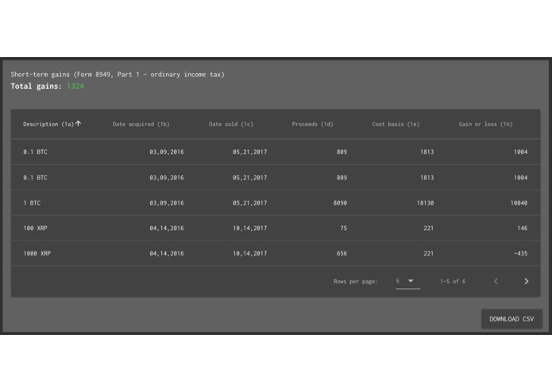Click the Rows per page label
This screenshot has height=392, width=552.
[x=355, y=281]
